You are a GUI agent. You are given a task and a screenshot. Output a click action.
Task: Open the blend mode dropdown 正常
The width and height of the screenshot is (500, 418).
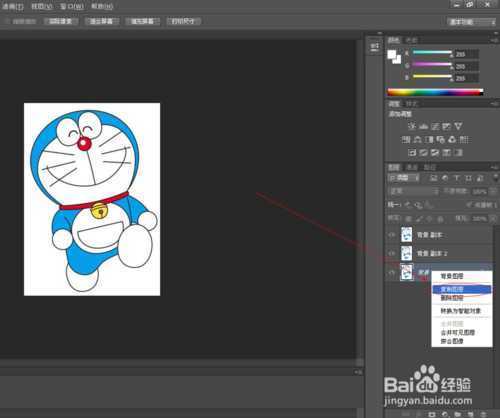[x=413, y=192]
